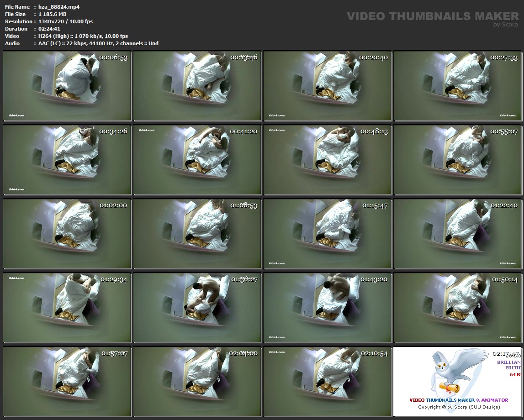Select the thumbnail stamped 00:13:46
Screen dimensions: 524x420
pyautogui.click(x=197, y=86)
